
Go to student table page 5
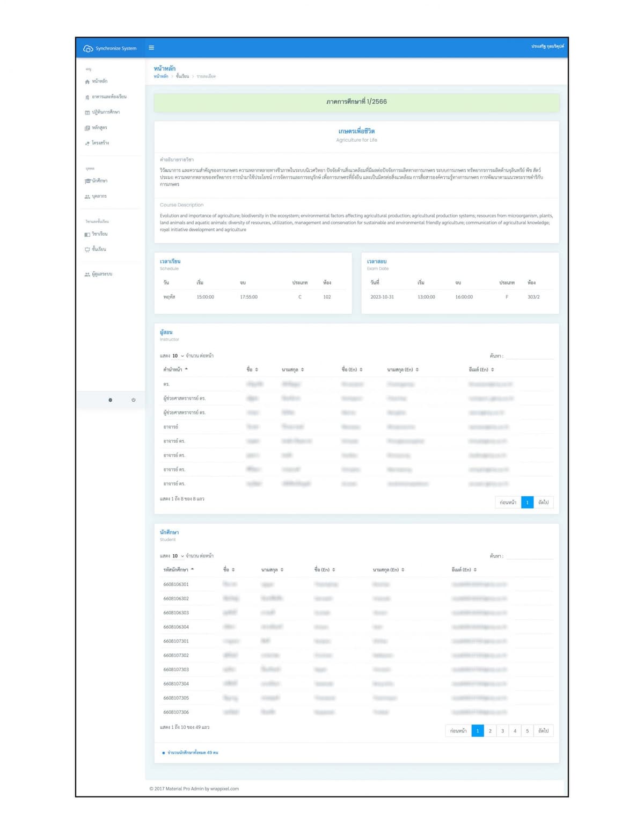tap(528, 731)
